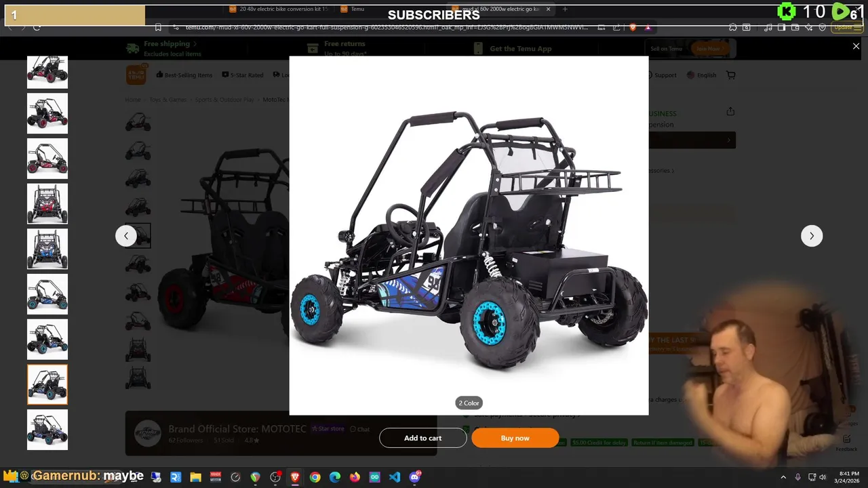Launch Firefox from the taskbar

[355, 477]
